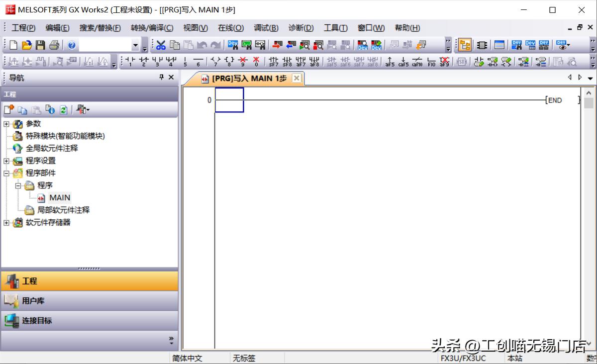Open the 在线 menu
Screen dimensions: 597x364
tap(230, 28)
